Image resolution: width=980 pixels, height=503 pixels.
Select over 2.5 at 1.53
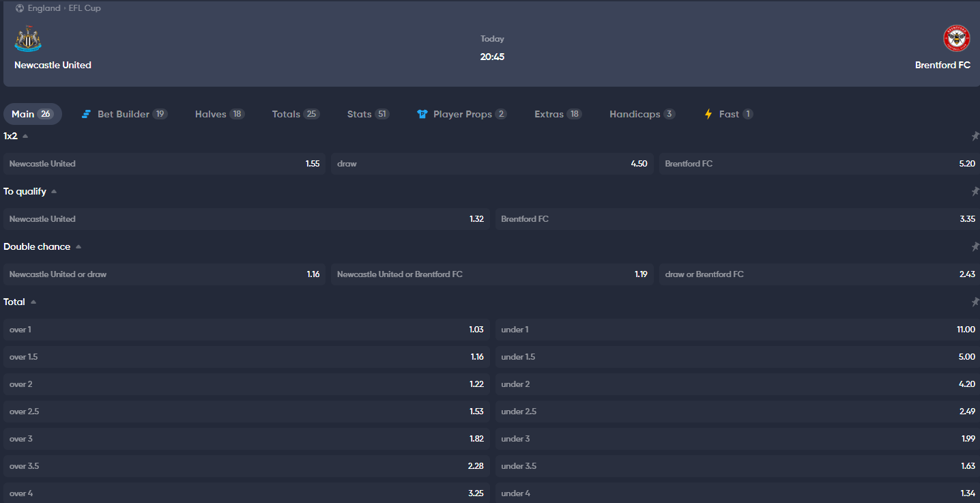pyautogui.click(x=246, y=412)
